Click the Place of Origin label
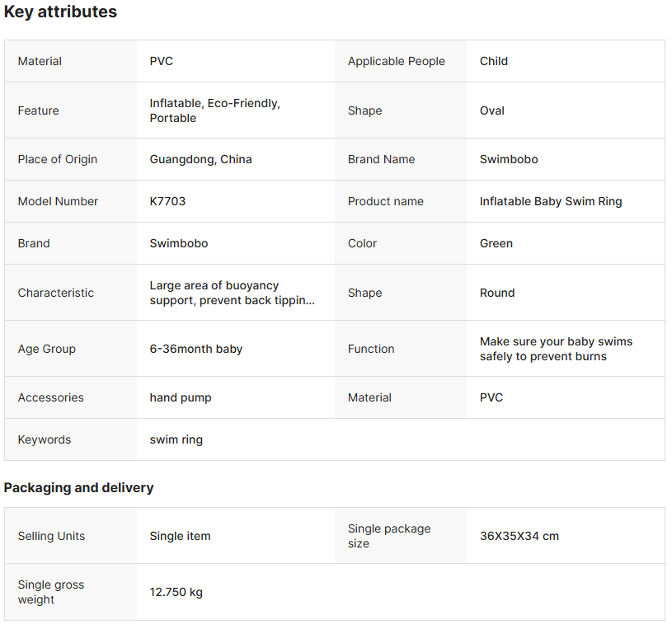672x634 pixels. click(57, 159)
